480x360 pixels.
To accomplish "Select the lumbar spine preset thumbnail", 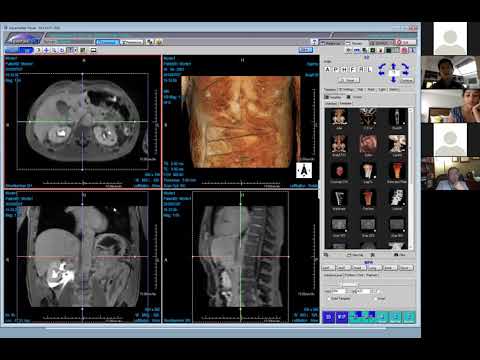I will click(397, 199).
